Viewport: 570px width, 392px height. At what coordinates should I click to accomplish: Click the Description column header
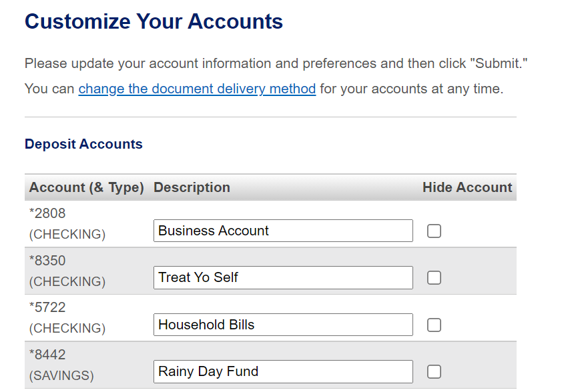[192, 187]
